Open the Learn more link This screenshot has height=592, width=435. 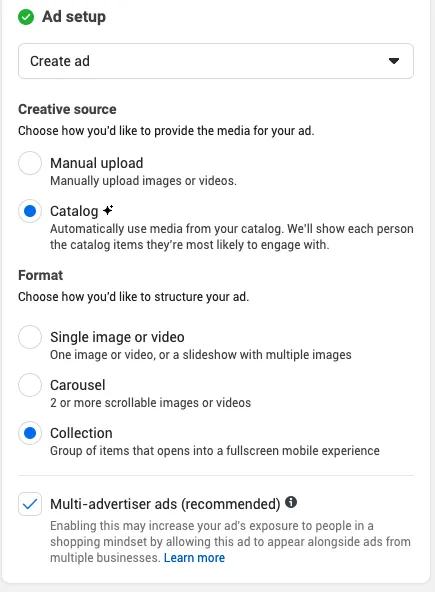click(x=194, y=558)
